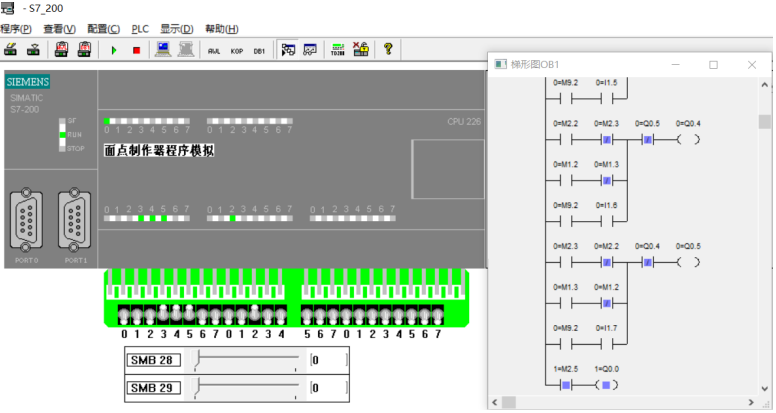Click the 梯形图OB1 window title icon
776x413 pixels.
click(501, 64)
